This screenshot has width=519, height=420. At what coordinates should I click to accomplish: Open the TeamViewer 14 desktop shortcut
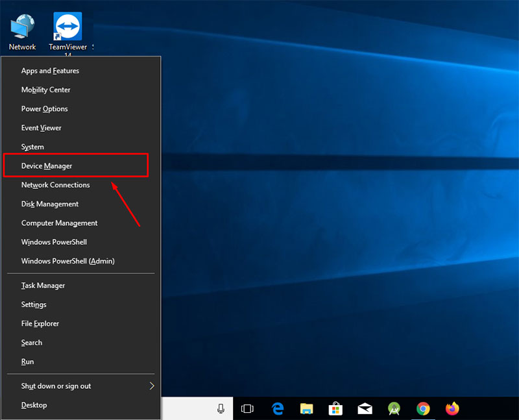[68, 33]
